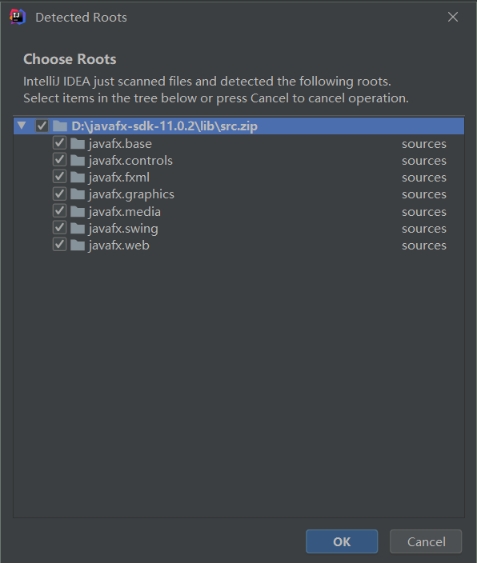Click the IntelliJ IDEA logo icon
This screenshot has height=564, width=477.
pyautogui.click(x=18, y=17)
